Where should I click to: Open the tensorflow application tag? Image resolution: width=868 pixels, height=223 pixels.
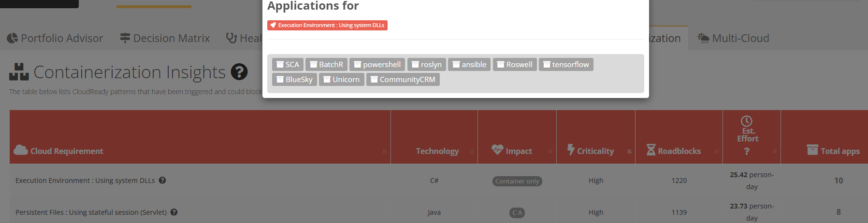(566, 65)
